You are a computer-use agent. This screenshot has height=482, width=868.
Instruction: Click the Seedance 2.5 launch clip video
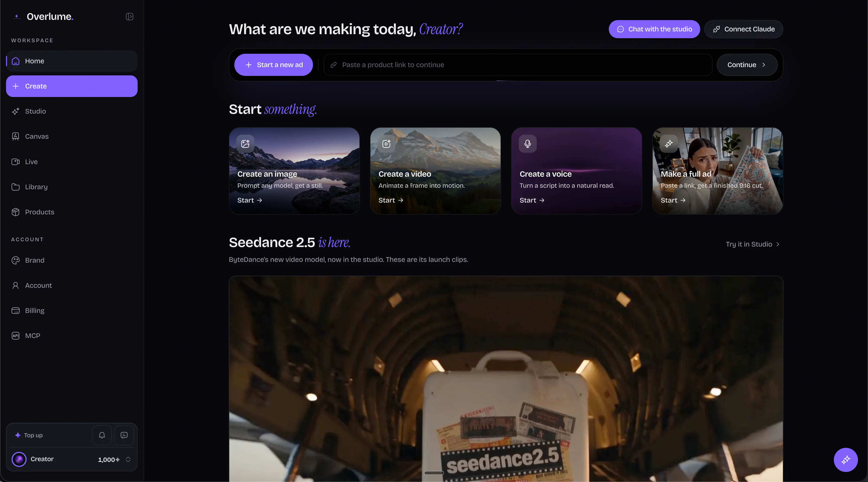pyautogui.click(x=506, y=379)
